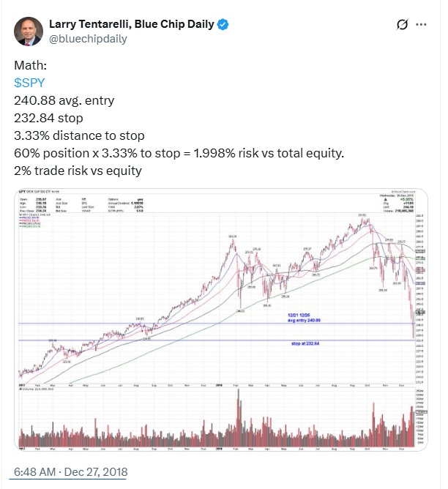Click the display name Larry Tentarelli, Blue Chip Daily
This screenshot has height=489, width=448.
[x=132, y=24]
